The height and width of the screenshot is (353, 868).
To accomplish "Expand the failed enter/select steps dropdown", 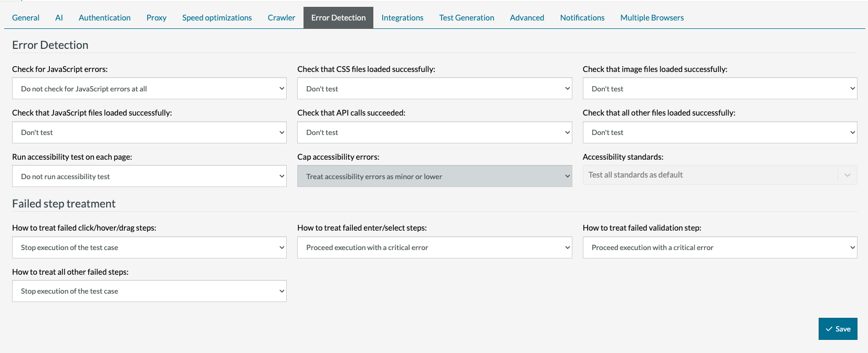I will click(x=434, y=247).
